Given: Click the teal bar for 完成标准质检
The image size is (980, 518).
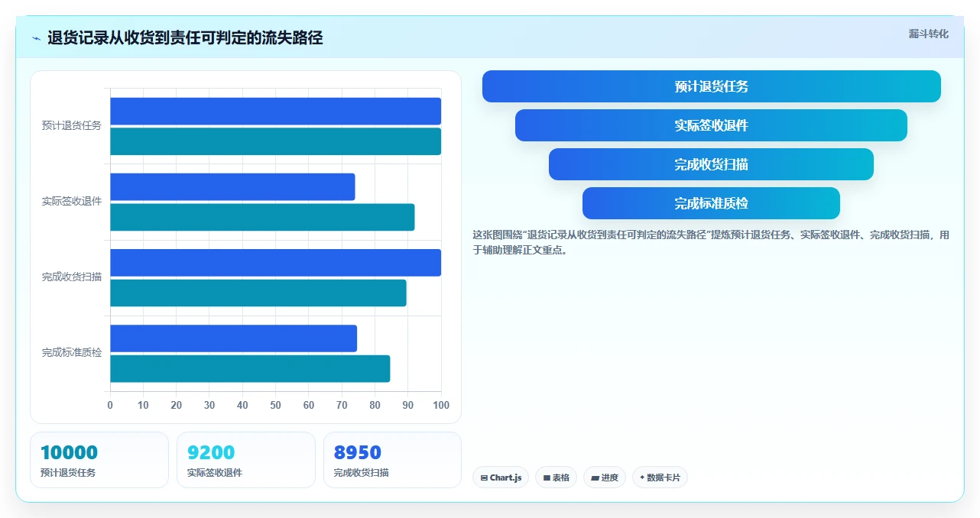Looking at the screenshot, I should click(x=250, y=369).
